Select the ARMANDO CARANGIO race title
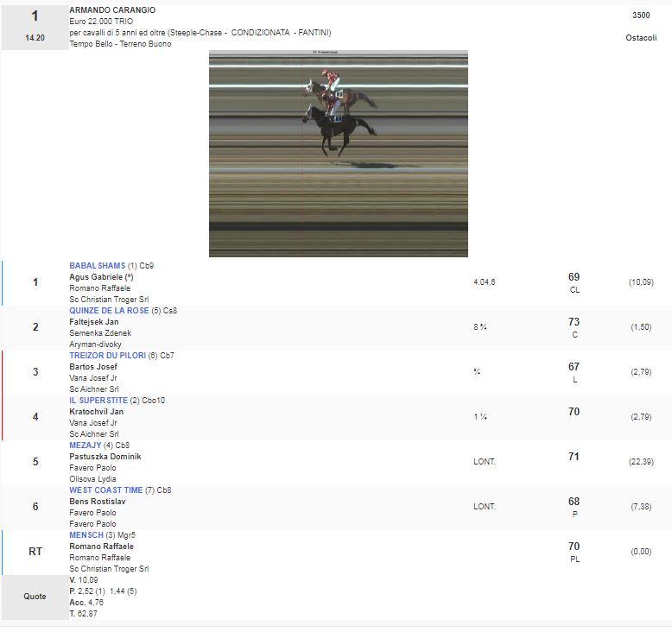 point(112,10)
